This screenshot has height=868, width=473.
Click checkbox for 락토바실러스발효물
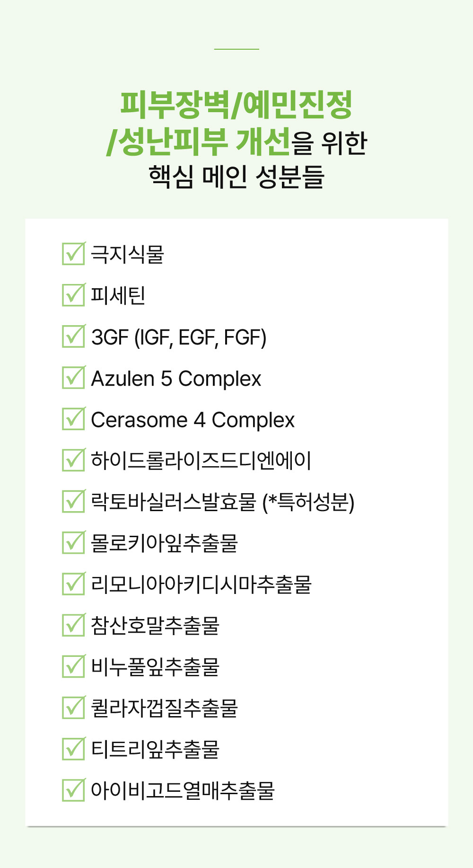pos(74,501)
